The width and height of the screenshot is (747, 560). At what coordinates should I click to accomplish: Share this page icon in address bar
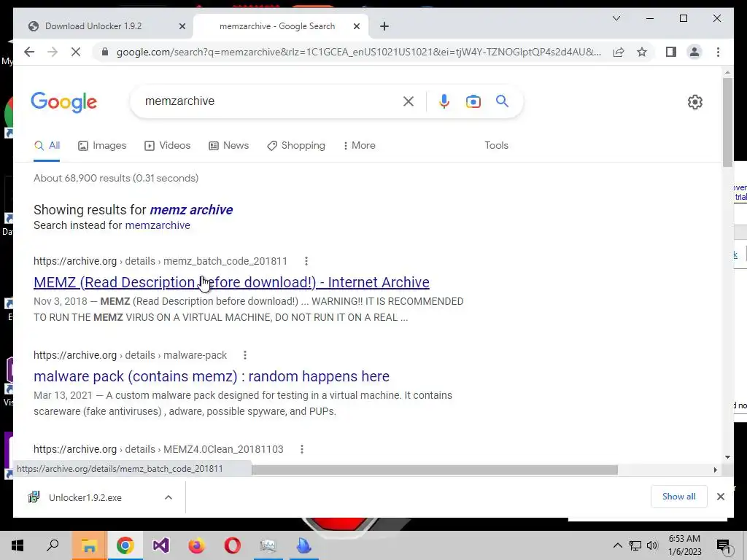click(x=619, y=52)
